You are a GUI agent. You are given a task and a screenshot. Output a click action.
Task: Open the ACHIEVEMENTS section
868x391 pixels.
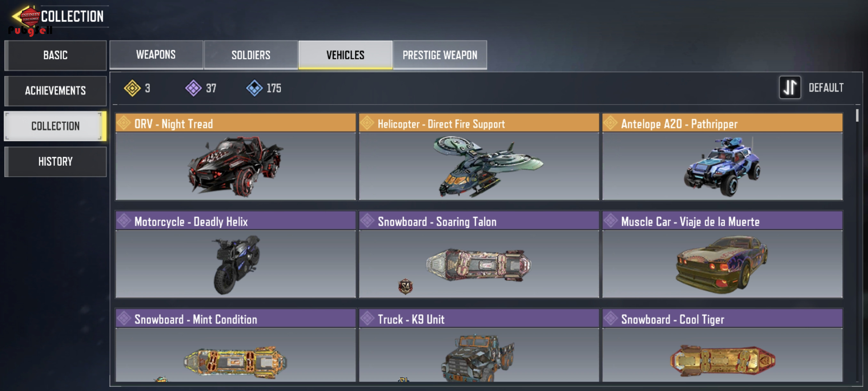click(x=56, y=91)
